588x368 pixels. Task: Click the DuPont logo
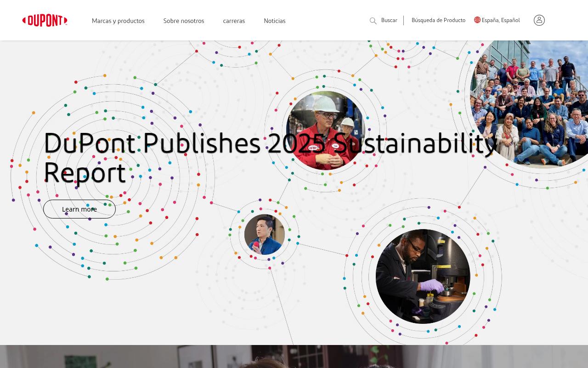45,20
